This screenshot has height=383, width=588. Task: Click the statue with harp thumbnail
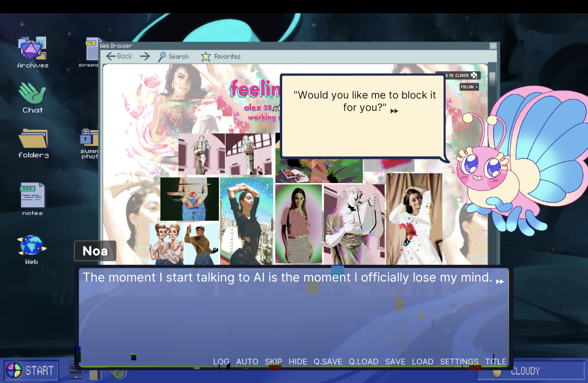click(x=354, y=224)
